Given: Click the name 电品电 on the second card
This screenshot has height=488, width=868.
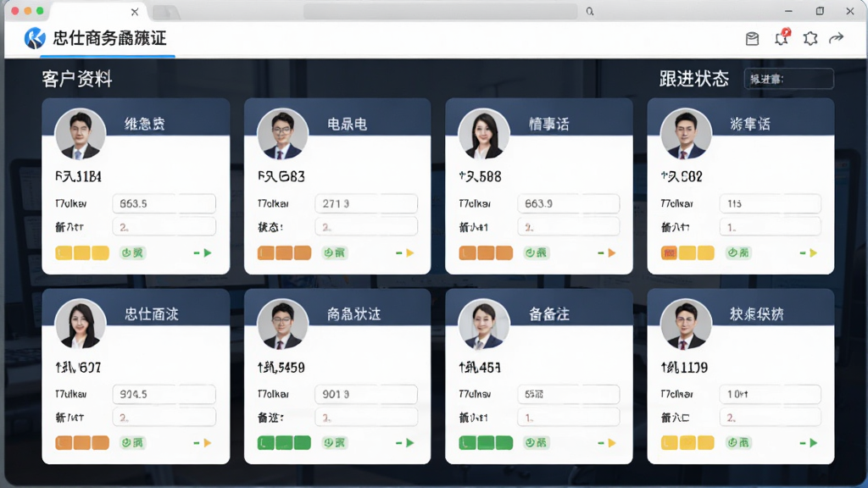Looking at the screenshot, I should point(347,124).
